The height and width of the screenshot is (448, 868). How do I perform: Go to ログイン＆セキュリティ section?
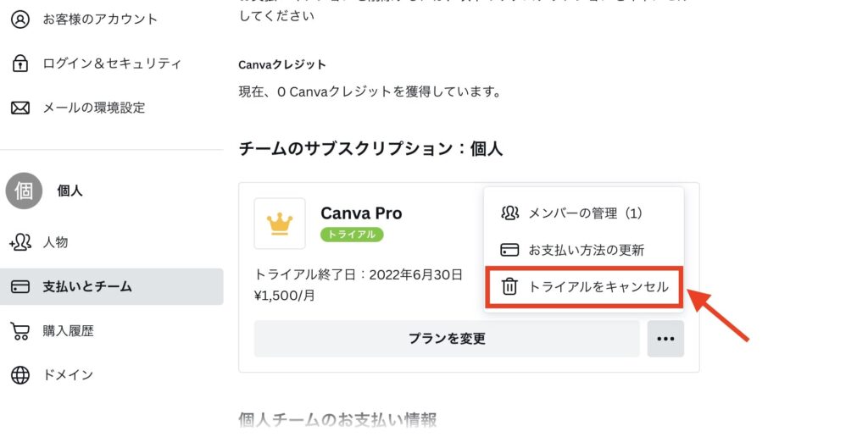click(111, 64)
